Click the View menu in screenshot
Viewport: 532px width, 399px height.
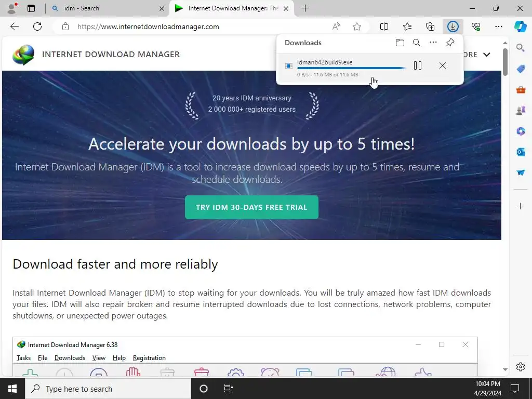point(99,358)
